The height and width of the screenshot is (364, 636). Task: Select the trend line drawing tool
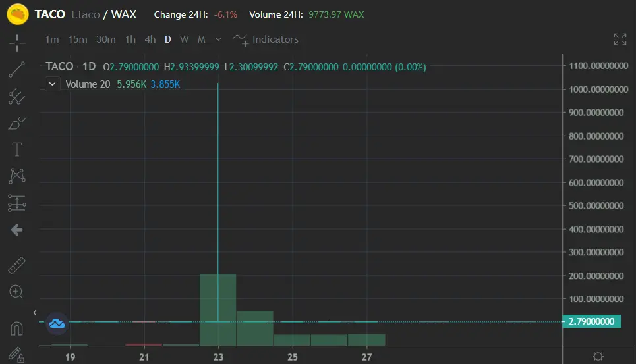tap(16, 70)
